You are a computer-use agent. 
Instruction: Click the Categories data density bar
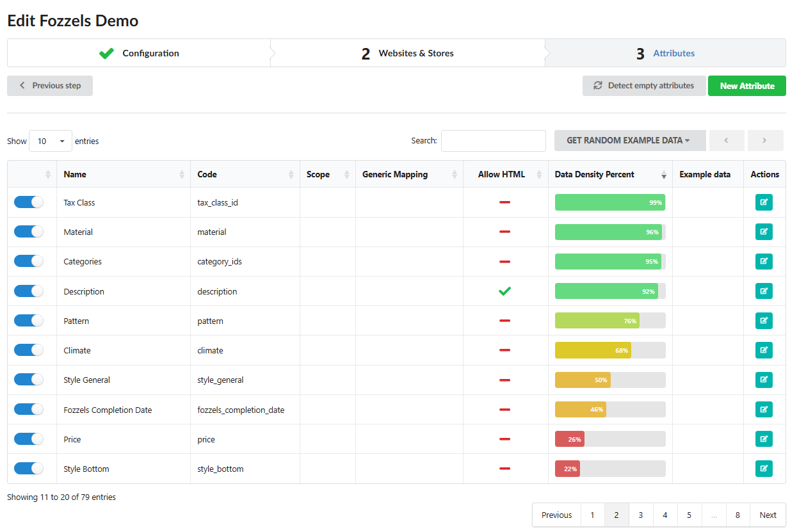[x=610, y=261]
